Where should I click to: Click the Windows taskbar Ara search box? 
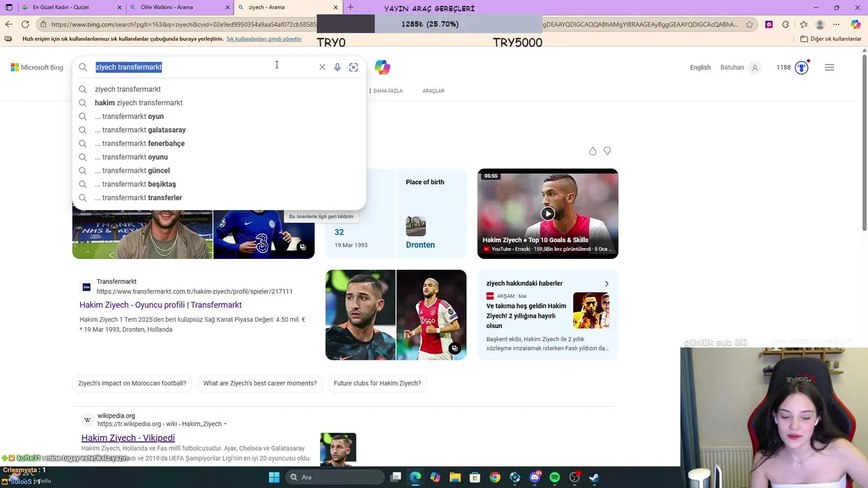(335, 477)
